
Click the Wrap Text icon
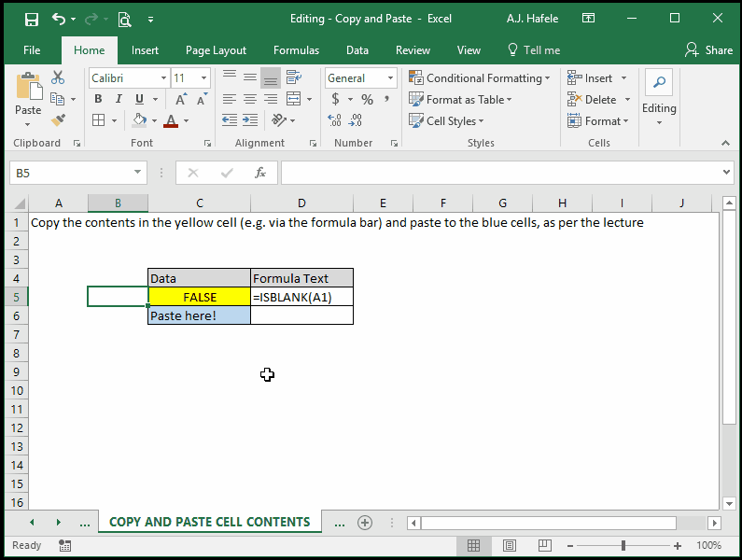tap(293, 77)
